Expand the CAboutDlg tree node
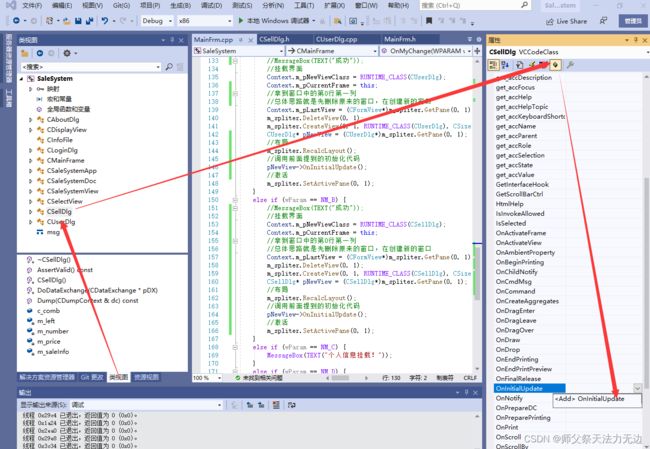650x449 pixels. pyautogui.click(x=30, y=119)
